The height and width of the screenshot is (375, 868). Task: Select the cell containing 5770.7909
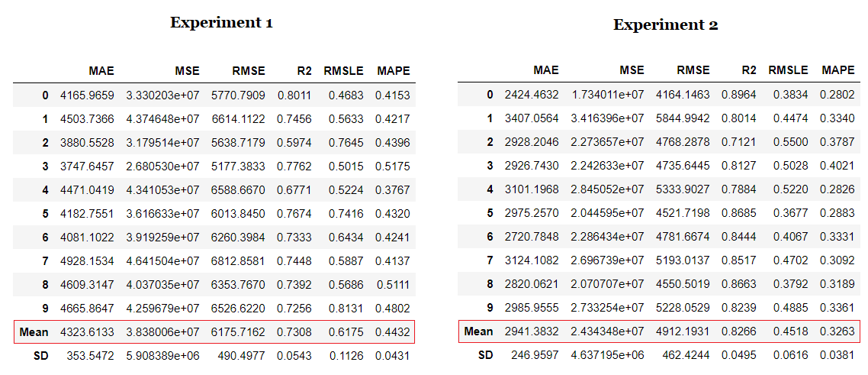pyautogui.click(x=238, y=95)
